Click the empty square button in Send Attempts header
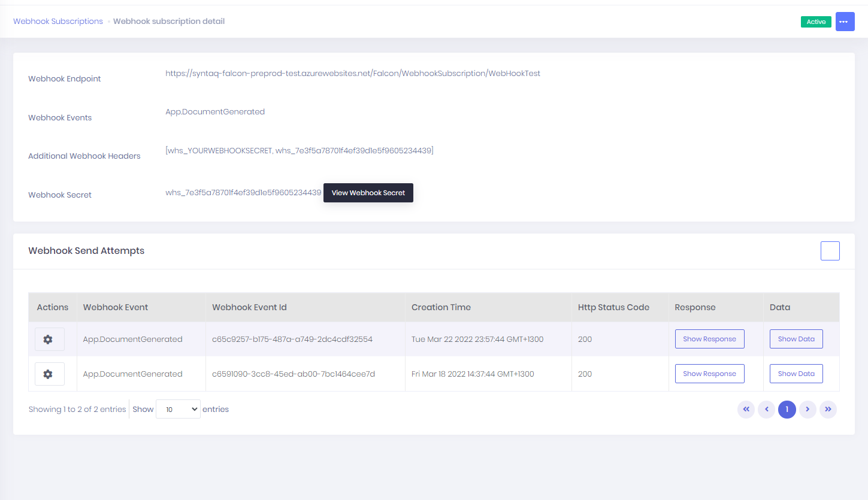Viewport: 868px width, 500px height. [x=830, y=251]
